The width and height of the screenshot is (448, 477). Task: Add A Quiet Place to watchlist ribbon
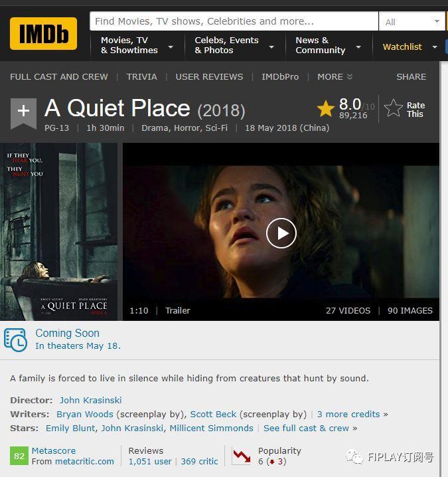pyautogui.click(x=23, y=113)
